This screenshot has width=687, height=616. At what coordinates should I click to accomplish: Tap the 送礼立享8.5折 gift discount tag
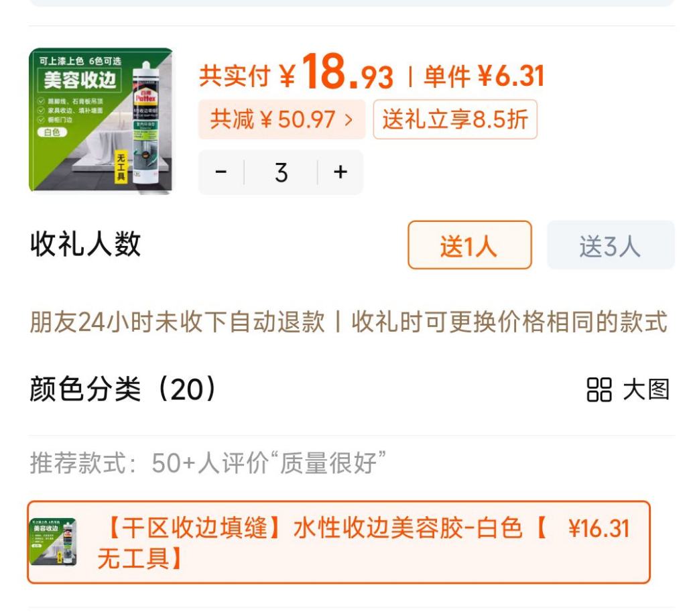[x=455, y=119]
